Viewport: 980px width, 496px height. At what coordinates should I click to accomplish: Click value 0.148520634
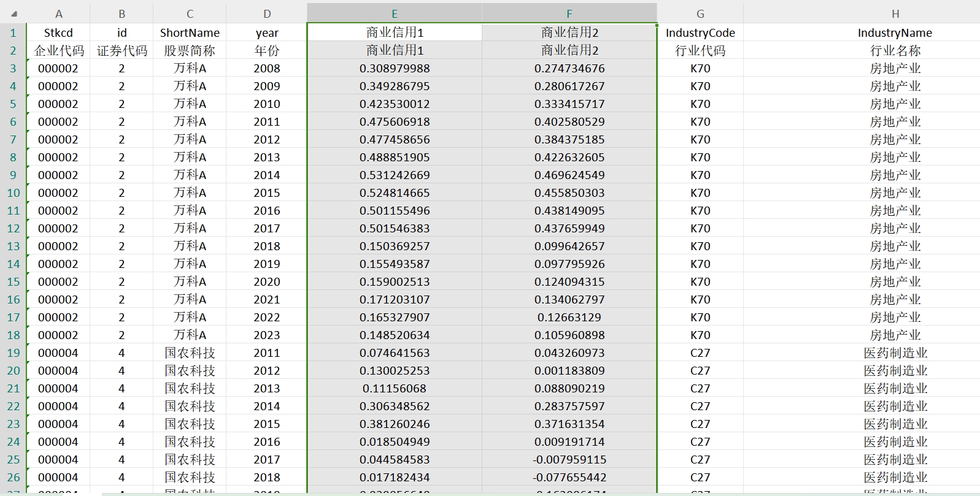click(x=395, y=335)
